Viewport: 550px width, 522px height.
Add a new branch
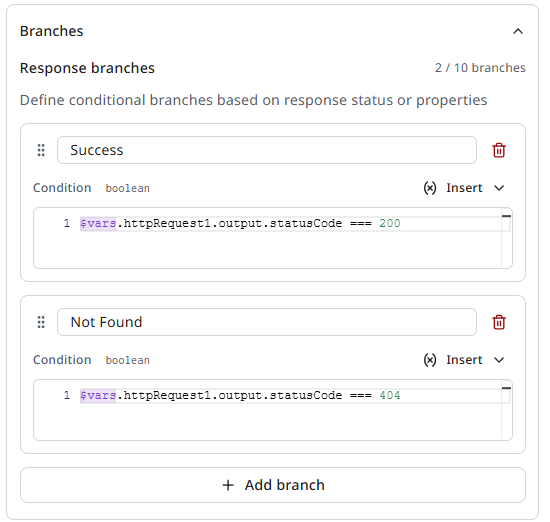pos(273,485)
